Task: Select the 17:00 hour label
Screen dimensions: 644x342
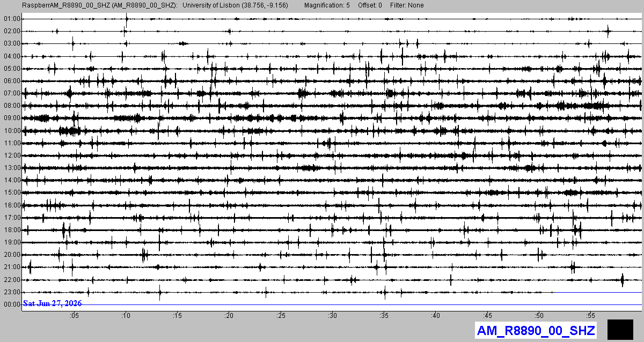Action: click(x=11, y=218)
